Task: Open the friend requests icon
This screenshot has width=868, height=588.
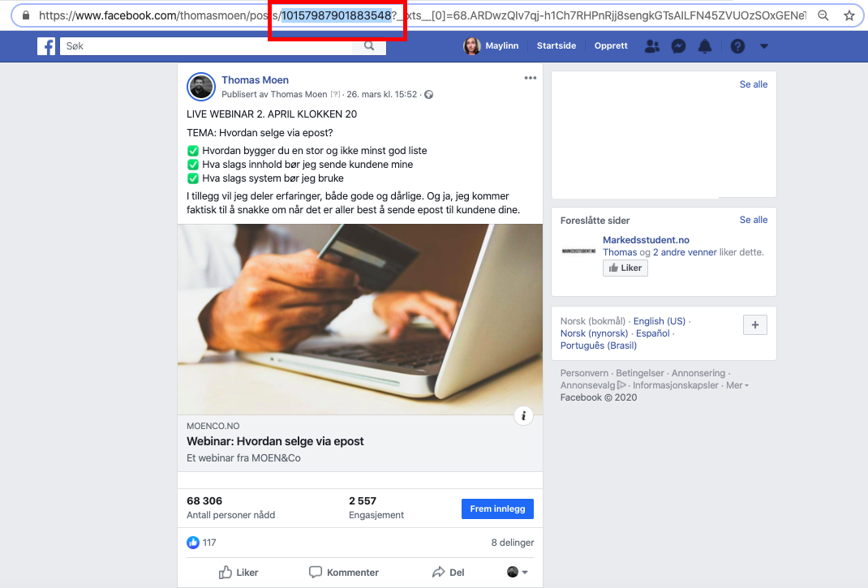Action: [x=652, y=46]
